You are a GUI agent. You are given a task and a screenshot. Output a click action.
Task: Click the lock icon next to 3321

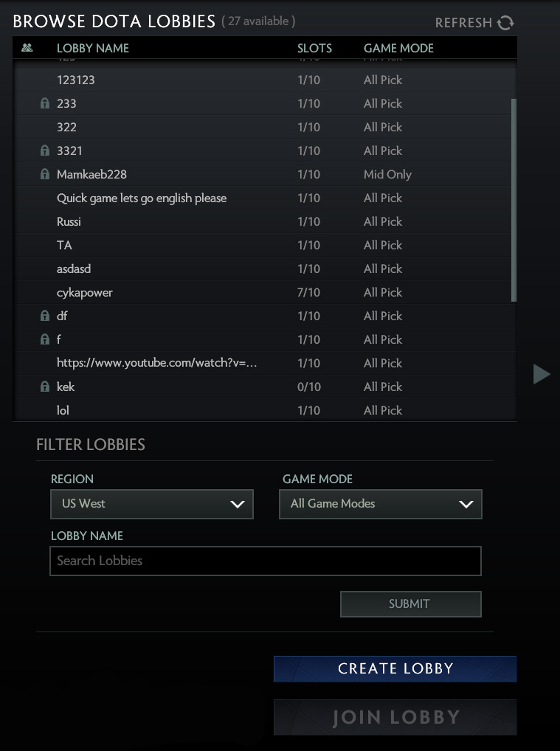tap(45, 151)
